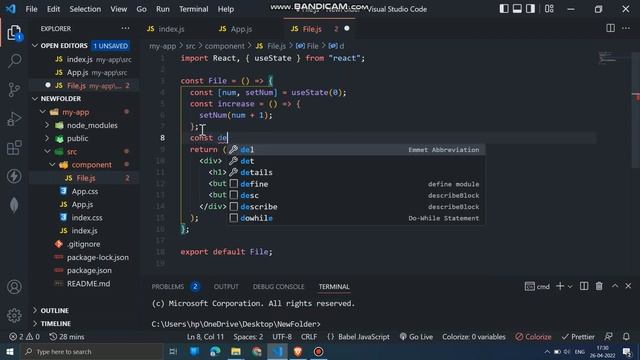
Task: Open the Source Control view
Action: tap(14, 89)
